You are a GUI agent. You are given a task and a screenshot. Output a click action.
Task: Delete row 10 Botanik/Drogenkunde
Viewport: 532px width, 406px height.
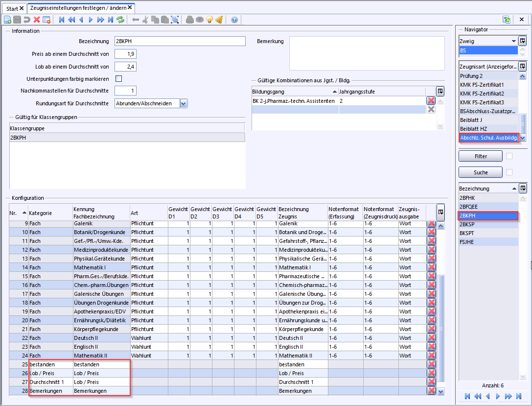point(432,232)
